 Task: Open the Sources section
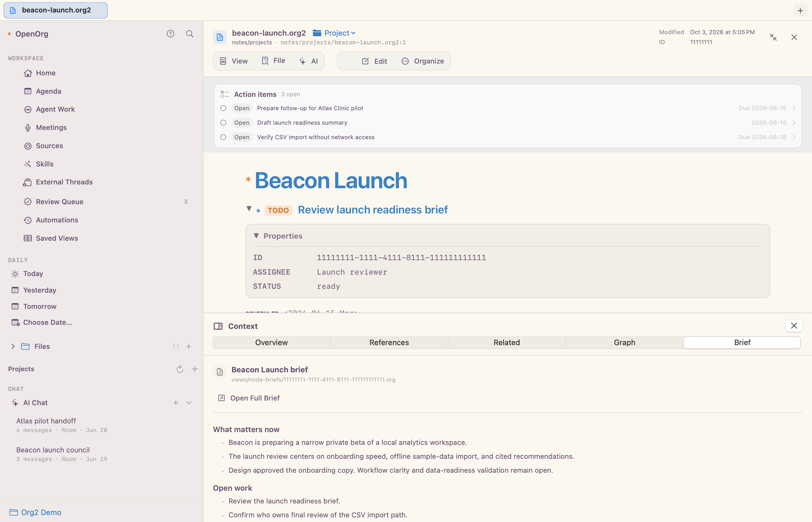coord(43,146)
